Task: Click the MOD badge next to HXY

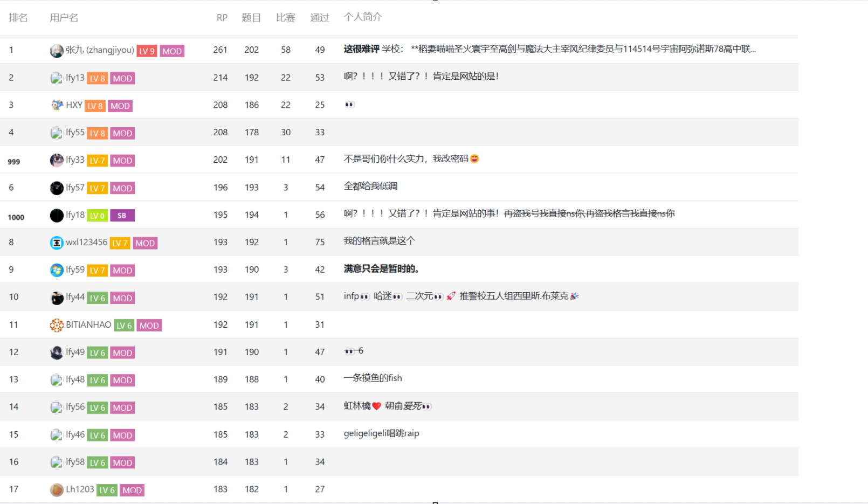Action: click(x=120, y=106)
